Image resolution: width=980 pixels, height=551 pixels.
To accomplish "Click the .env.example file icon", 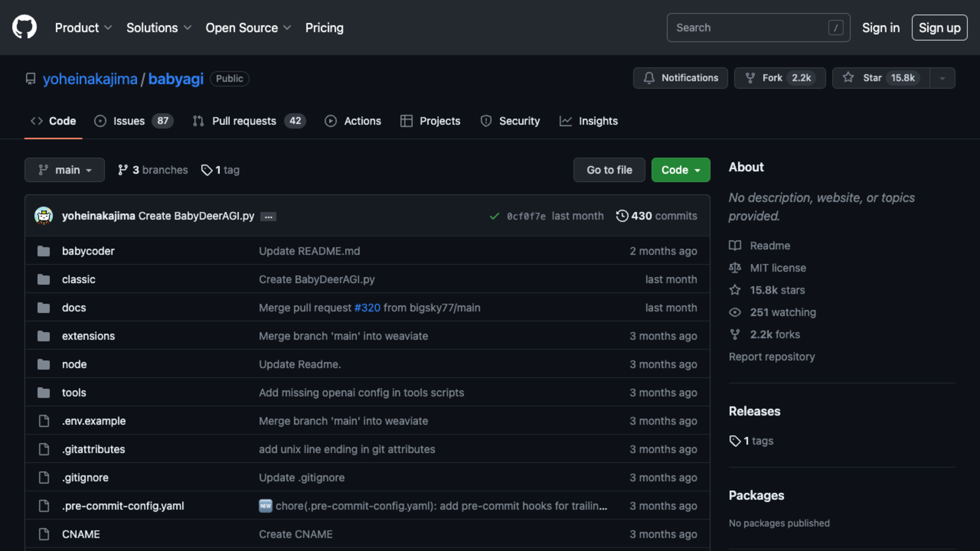I will tap(44, 421).
